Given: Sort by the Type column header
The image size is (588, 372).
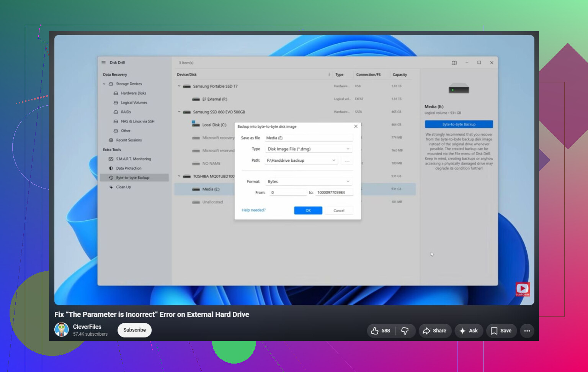Looking at the screenshot, I should (340, 75).
